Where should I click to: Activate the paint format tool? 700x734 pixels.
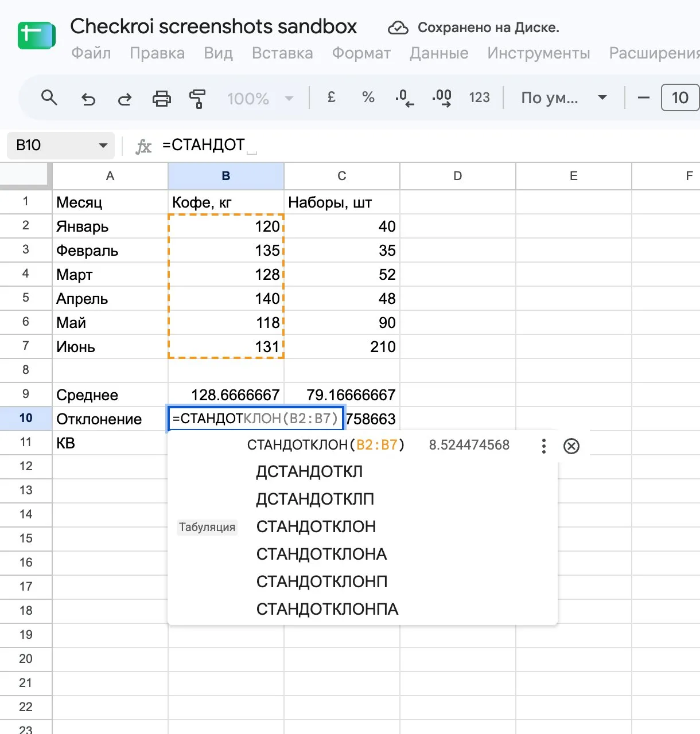point(197,99)
